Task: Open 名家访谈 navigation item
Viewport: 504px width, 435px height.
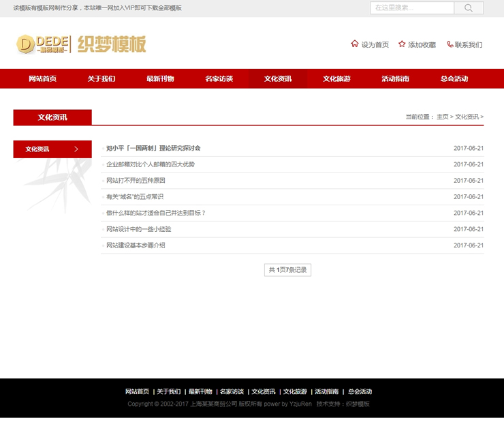Action: 219,79
